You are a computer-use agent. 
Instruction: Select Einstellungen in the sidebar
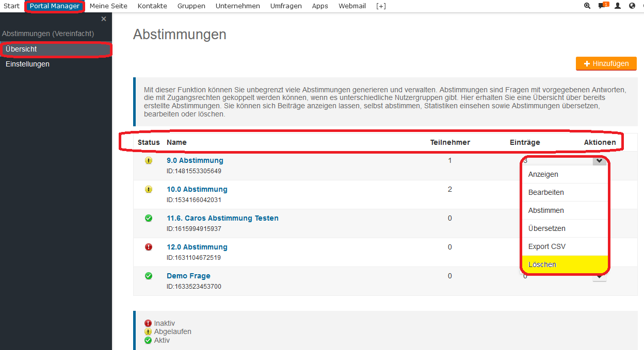click(x=56, y=64)
